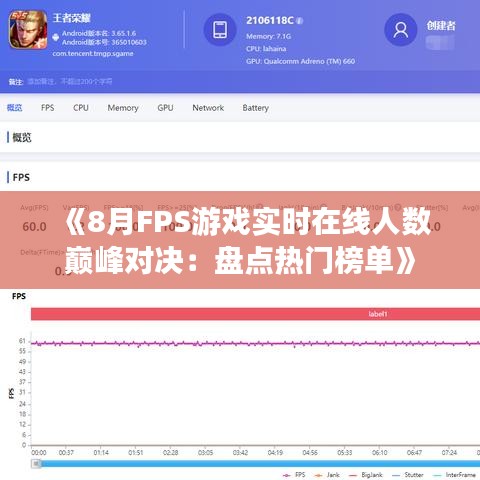Click package name com.tencent.tmgp.sgame
This screenshot has height=480, width=480.
pyautogui.click(x=93, y=53)
